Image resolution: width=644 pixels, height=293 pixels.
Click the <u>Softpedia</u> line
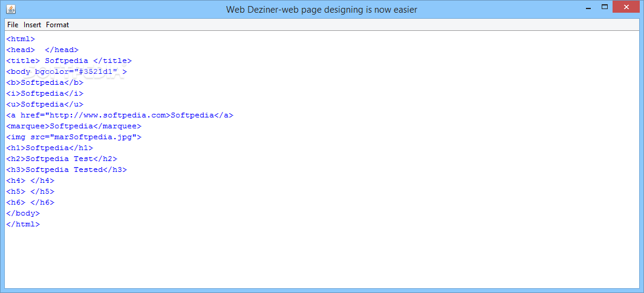45,104
